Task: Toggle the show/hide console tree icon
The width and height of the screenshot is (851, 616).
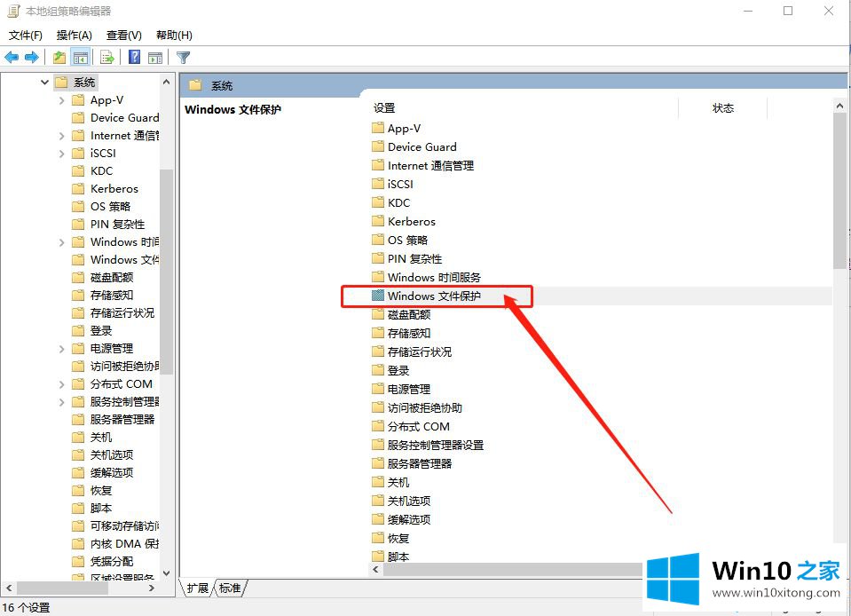Action: (81, 58)
